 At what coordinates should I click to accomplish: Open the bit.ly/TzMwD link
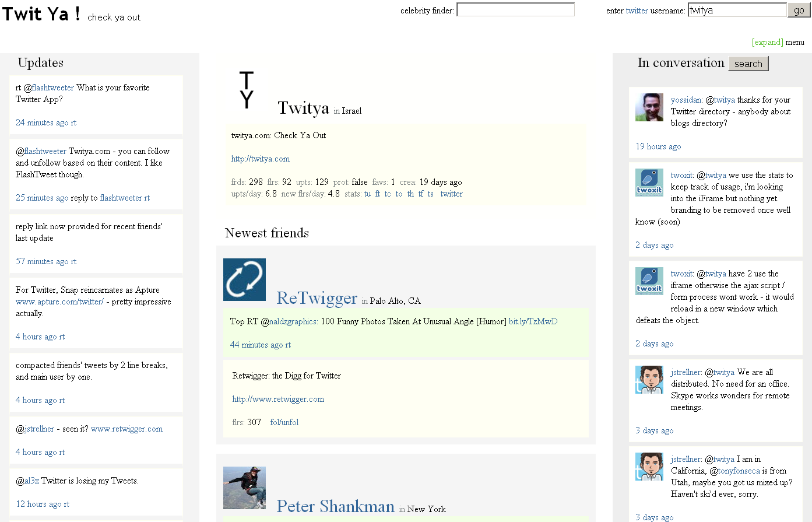(533, 321)
